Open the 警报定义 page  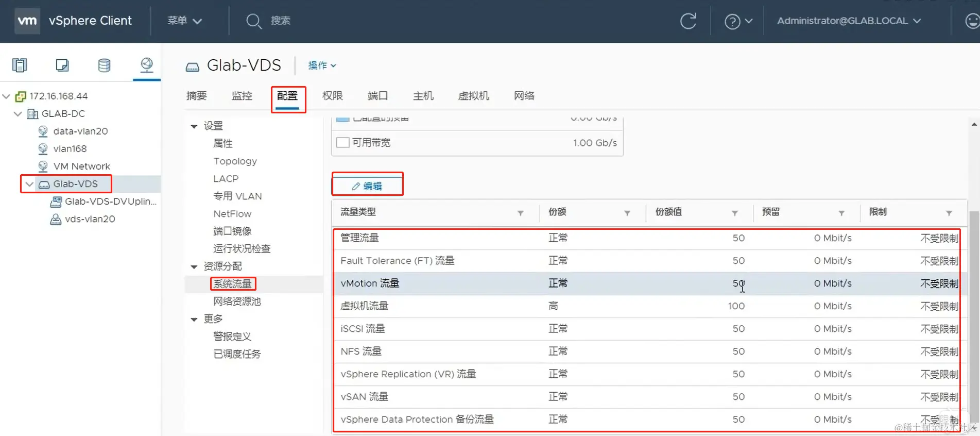(x=232, y=337)
